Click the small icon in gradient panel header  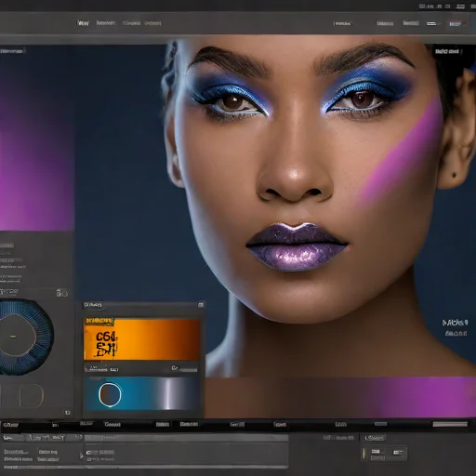pos(201,305)
